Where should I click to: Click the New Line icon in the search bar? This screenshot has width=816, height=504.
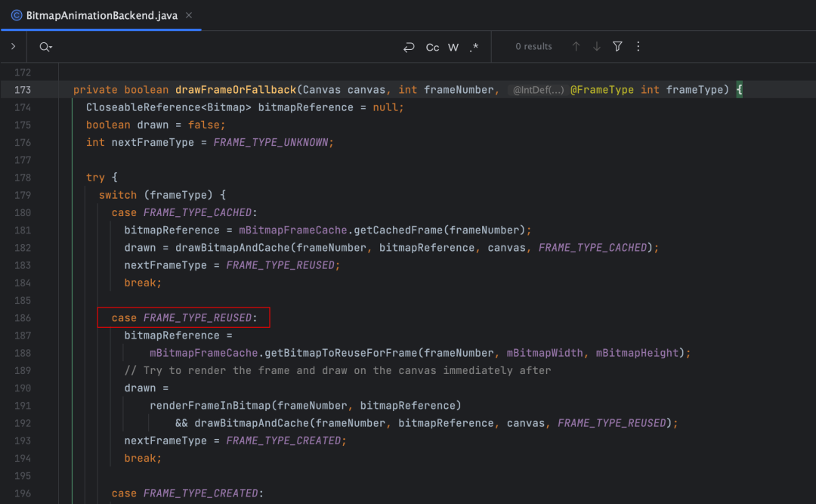(409, 47)
